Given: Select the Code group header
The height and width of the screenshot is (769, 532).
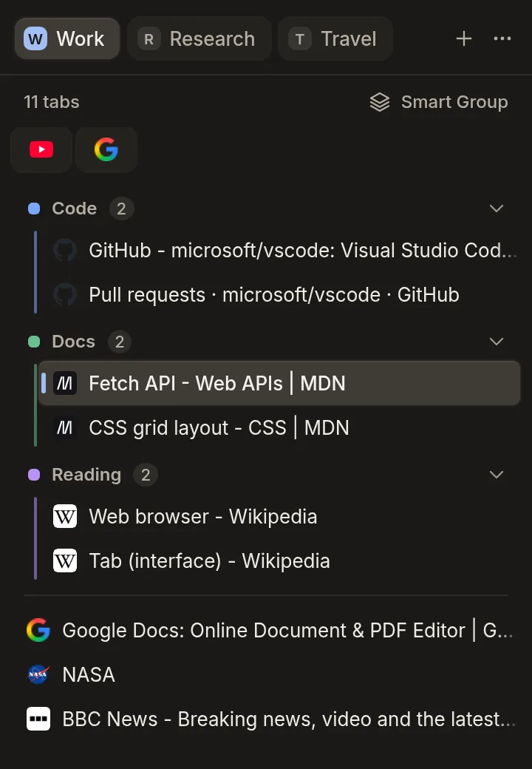Looking at the screenshot, I should (266, 209).
